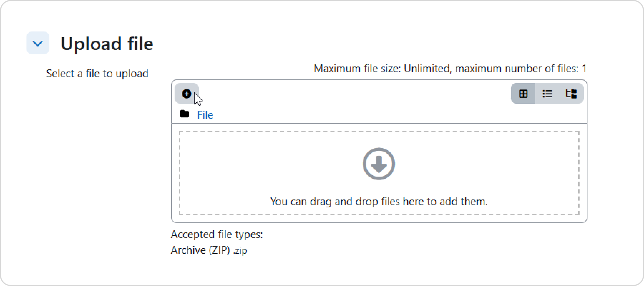This screenshot has width=644, height=286.
Task: Collapse the Upload file section
Action: pyautogui.click(x=38, y=43)
